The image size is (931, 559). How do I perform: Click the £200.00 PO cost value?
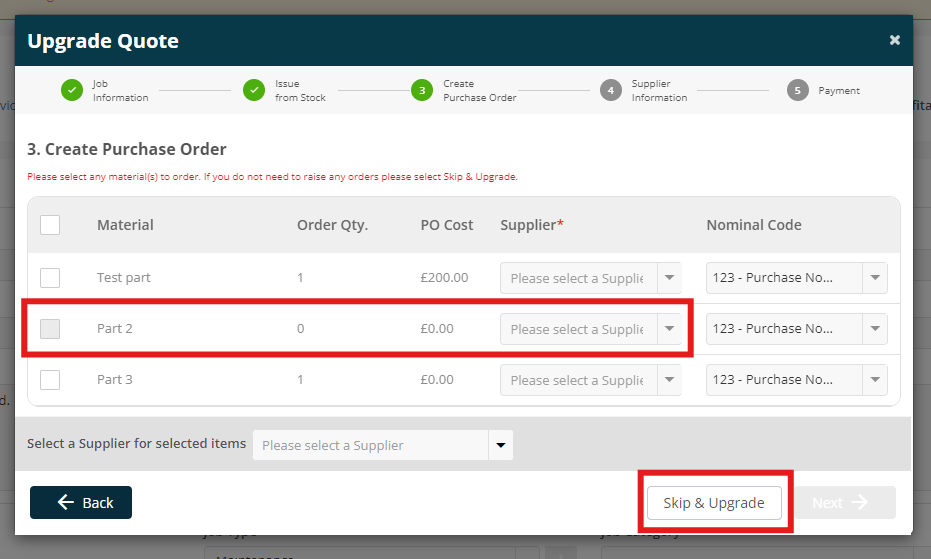[x=444, y=277]
